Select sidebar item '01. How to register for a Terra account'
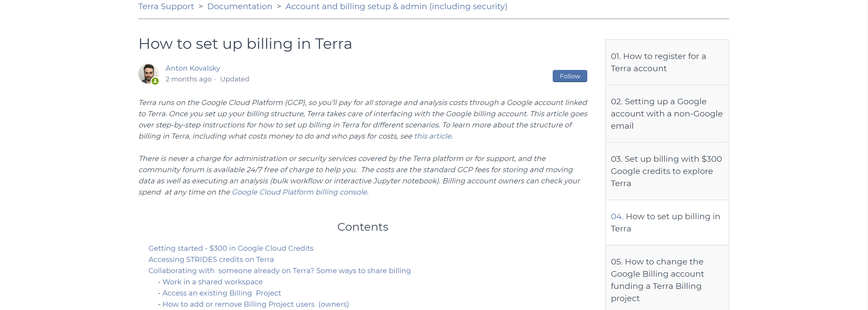The height and width of the screenshot is (310, 868). tap(658, 62)
